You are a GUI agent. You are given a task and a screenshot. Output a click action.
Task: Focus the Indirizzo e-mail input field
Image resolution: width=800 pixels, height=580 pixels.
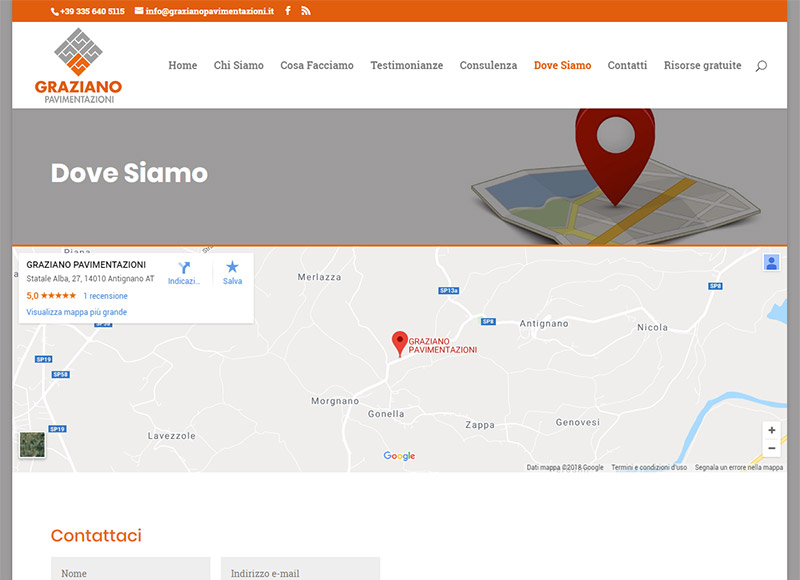301,569
